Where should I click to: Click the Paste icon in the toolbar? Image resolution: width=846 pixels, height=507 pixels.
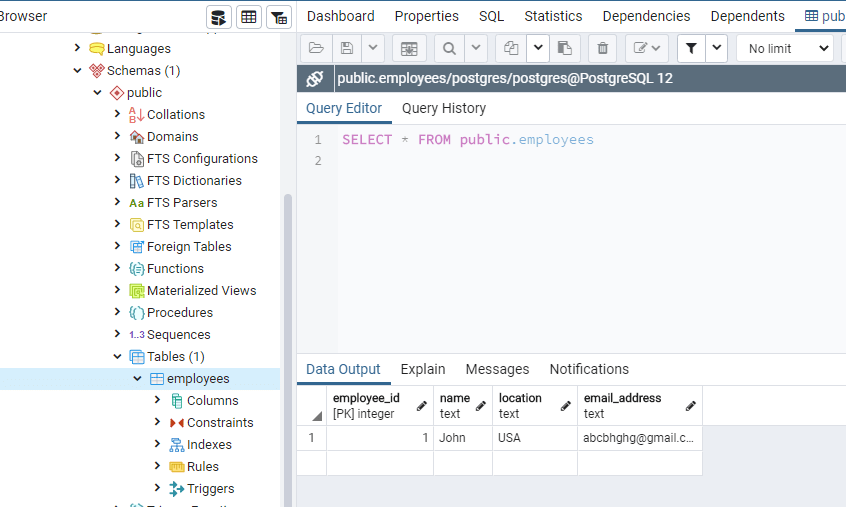point(565,49)
